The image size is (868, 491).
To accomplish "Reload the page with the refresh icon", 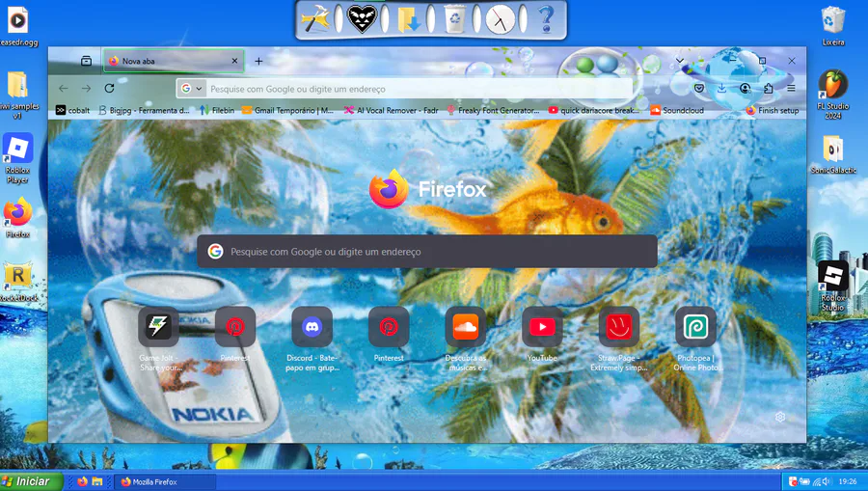I will coord(110,89).
